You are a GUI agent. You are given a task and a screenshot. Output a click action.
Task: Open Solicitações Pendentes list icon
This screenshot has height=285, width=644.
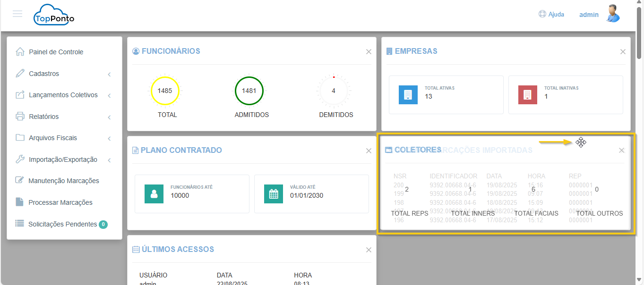19,224
